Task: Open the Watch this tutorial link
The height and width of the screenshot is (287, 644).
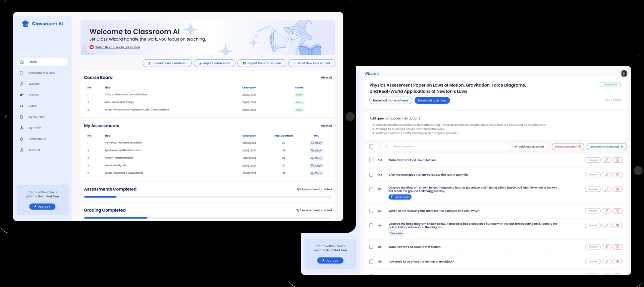Action: click(x=117, y=47)
